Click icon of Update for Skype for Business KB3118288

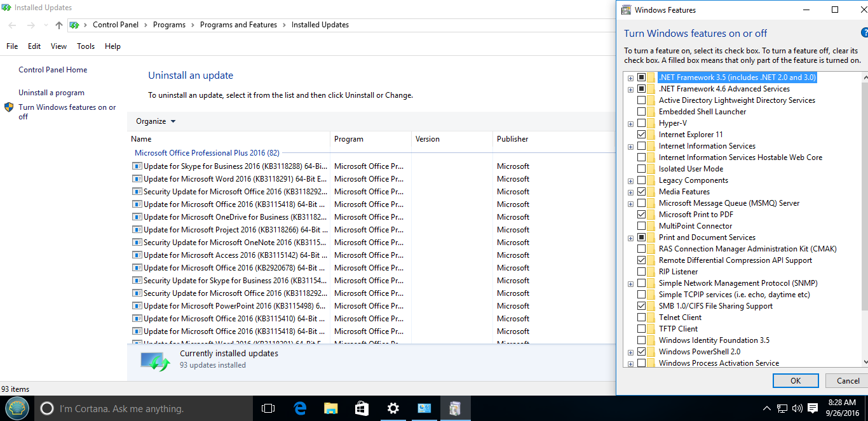click(137, 166)
